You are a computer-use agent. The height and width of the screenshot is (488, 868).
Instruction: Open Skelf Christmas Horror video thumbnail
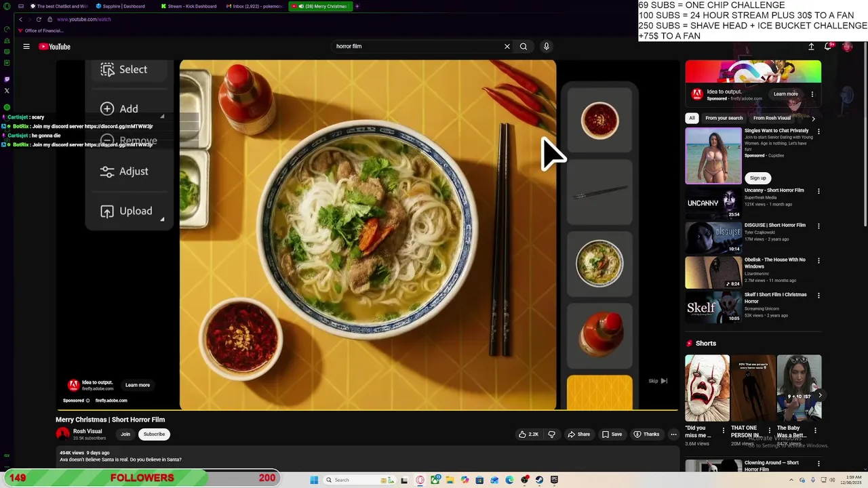point(713,307)
